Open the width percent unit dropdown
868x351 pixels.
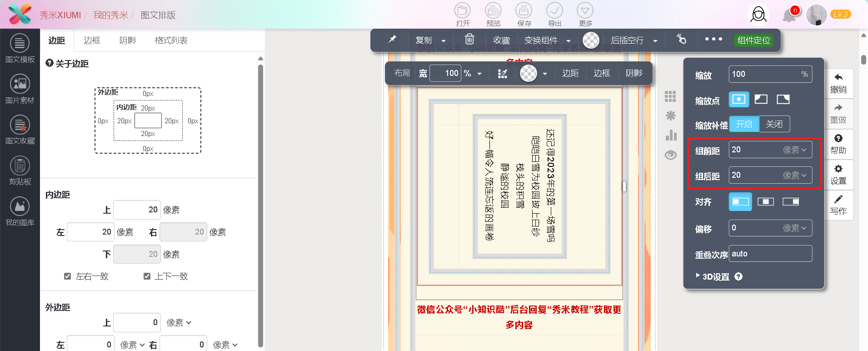[x=479, y=74]
